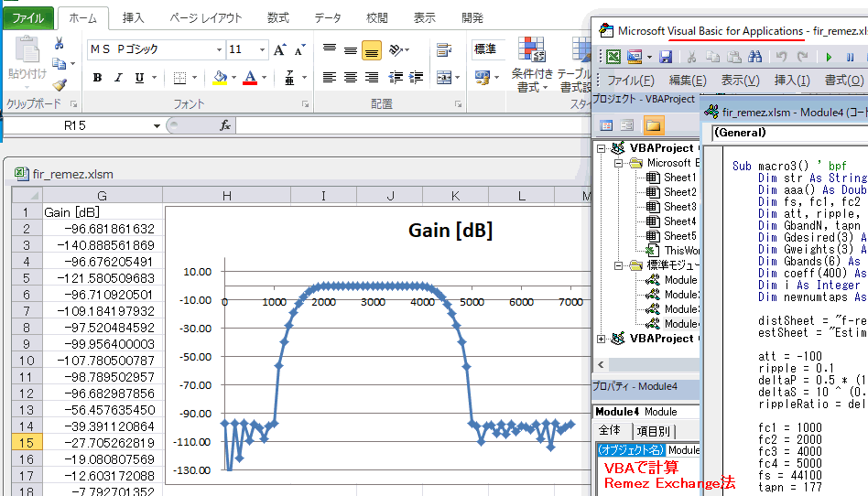Click the red font color A

coord(250,78)
